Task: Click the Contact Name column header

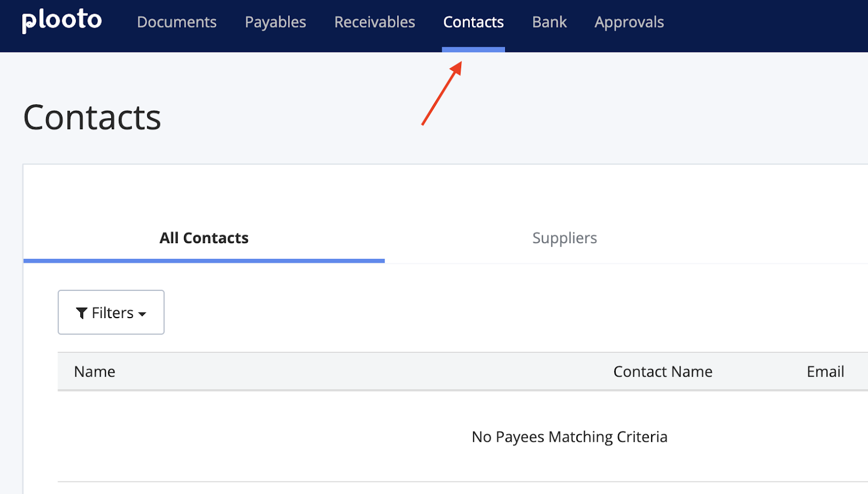Action: click(662, 371)
